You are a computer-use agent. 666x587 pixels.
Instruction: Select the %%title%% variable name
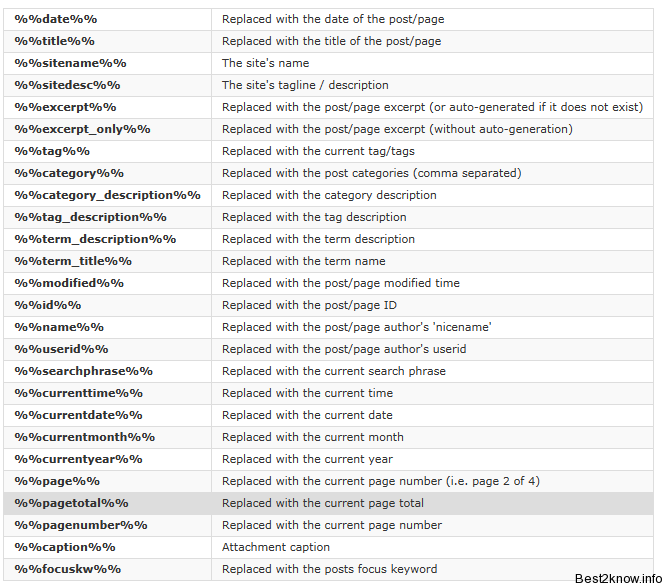(54, 41)
